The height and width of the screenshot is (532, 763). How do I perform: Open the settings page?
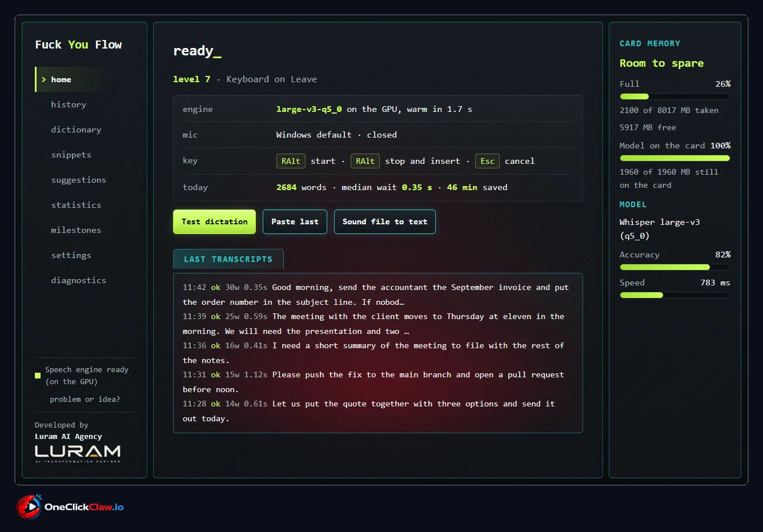click(71, 255)
